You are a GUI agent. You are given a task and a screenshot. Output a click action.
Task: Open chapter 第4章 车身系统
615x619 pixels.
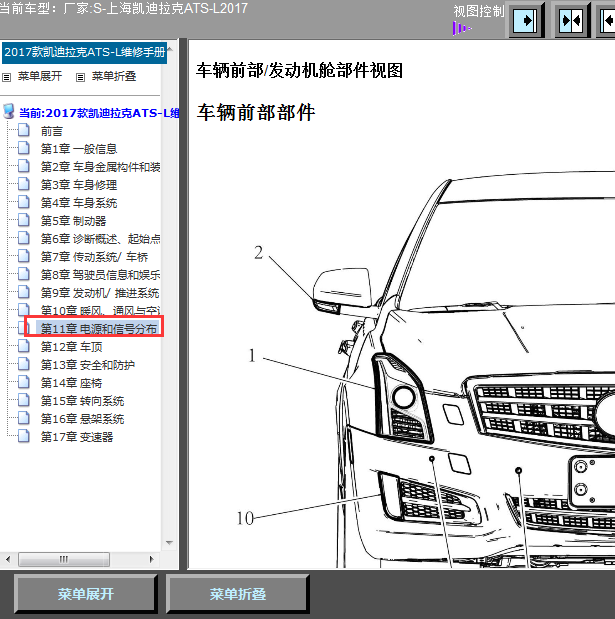pyautogui.click(x=79, y=203)
